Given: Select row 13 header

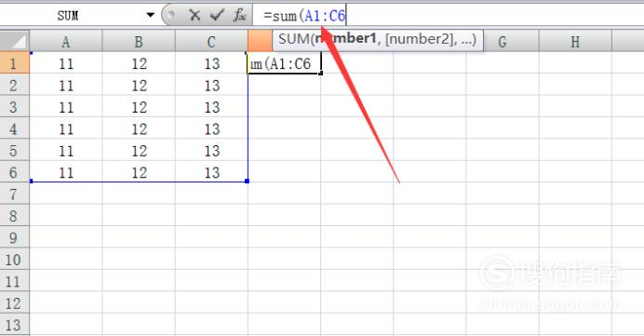Looking at the screenshot, I should tap(14, 325).
